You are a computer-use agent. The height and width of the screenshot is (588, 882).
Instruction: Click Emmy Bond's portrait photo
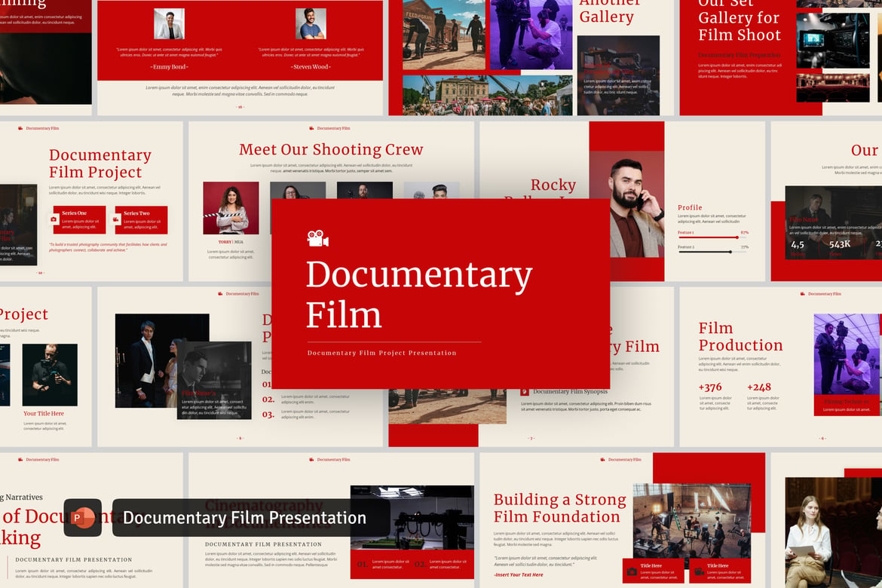pyautogui.click(x=170, y=23)
